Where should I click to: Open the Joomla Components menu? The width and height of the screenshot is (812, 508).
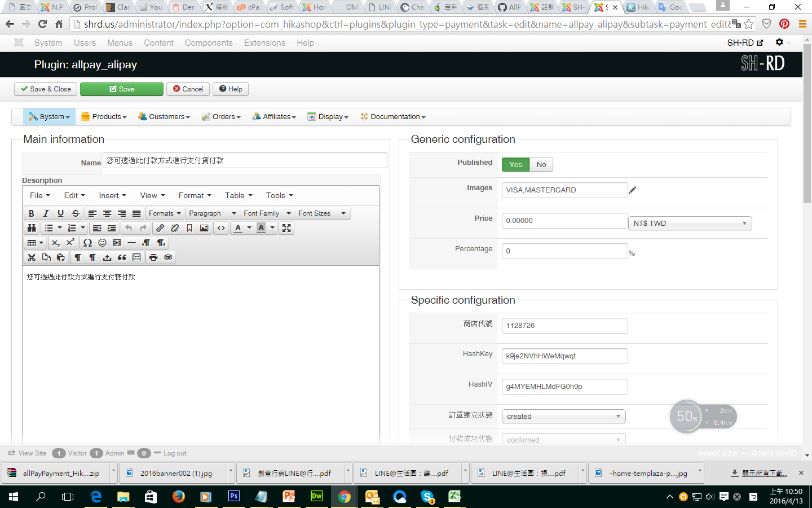coord(209,43)
